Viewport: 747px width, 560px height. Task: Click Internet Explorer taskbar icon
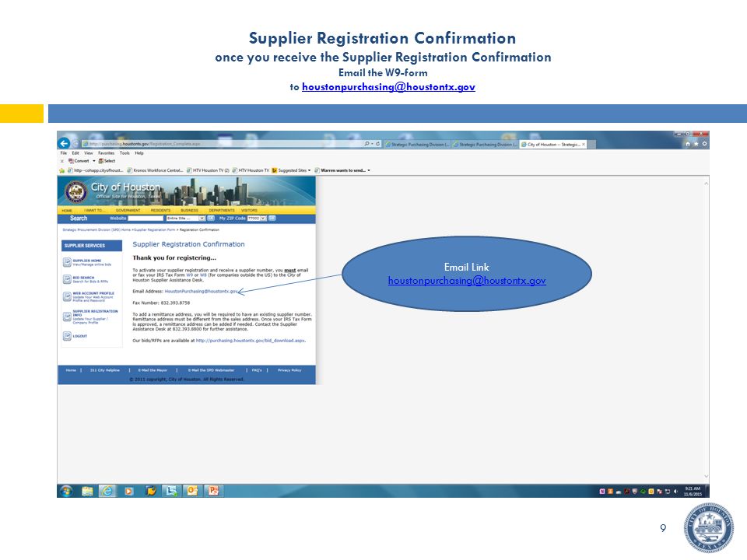click(107, 491)
